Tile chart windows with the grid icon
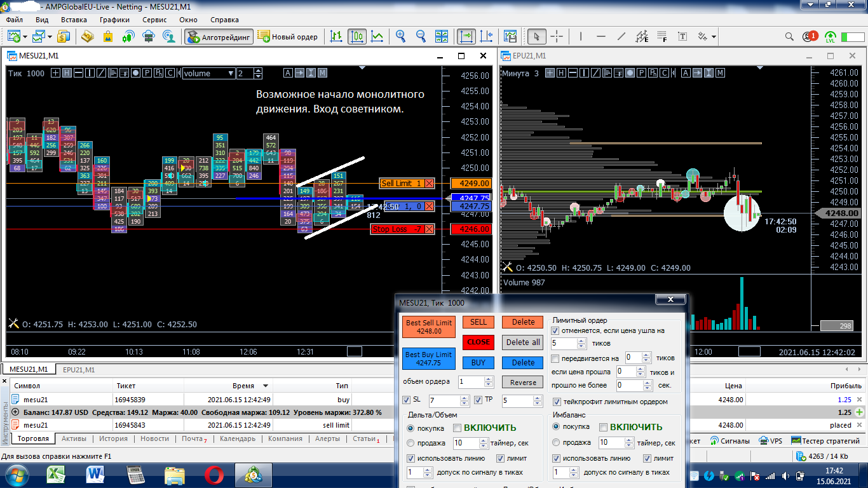Image resolution: width=868 pixels, height=488 pixels. coord(442,37)
